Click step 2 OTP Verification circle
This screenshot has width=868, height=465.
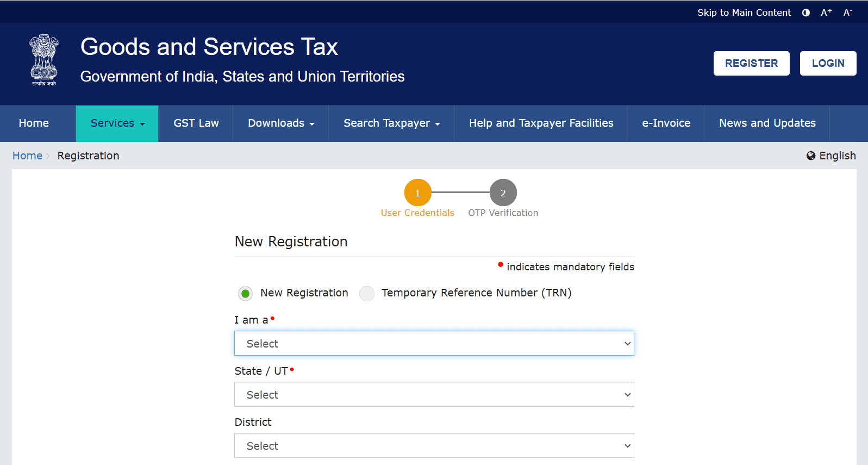point(502,192)
